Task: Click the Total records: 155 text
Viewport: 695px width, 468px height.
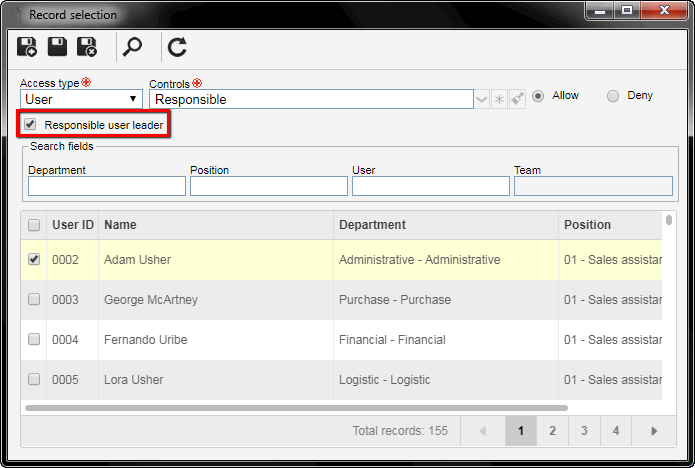Action: click(400, 431)
